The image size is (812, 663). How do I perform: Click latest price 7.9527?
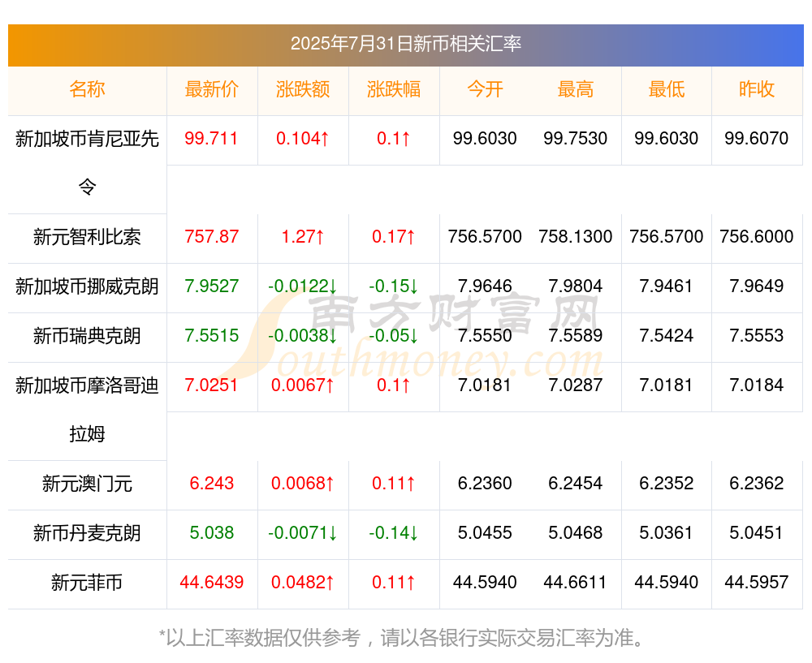tap(211, 286)
